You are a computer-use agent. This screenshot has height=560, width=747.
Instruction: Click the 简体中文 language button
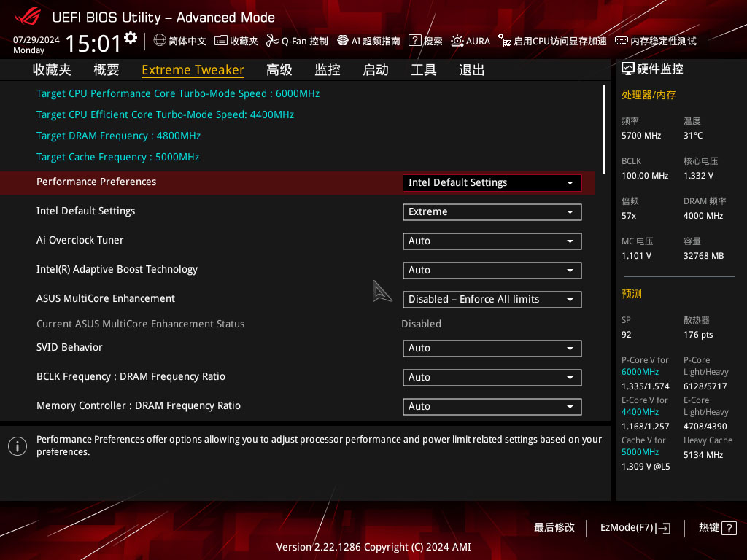(180, 41)
